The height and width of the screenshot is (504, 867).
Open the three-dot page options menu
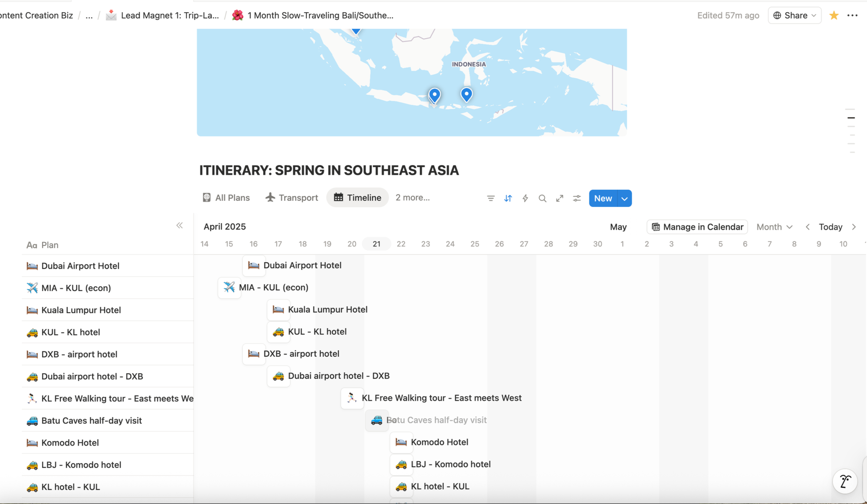853,16
